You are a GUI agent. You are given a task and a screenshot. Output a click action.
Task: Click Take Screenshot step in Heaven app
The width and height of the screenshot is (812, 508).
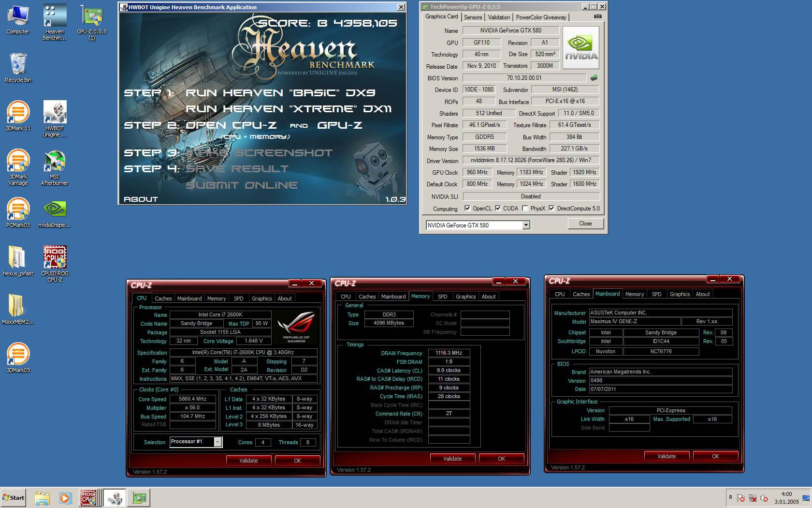click(x=259, y=153)
